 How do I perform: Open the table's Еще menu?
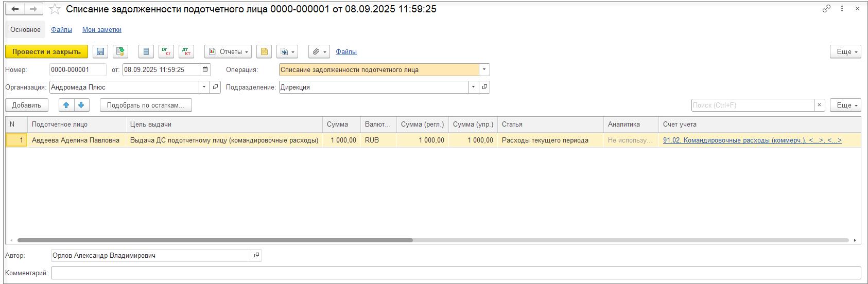tap(845, 105)
